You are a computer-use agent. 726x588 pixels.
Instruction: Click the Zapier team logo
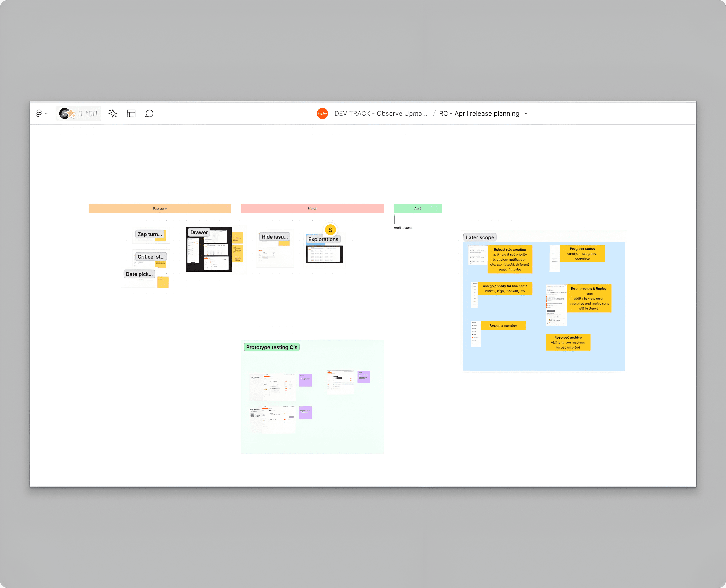[322, 113]
